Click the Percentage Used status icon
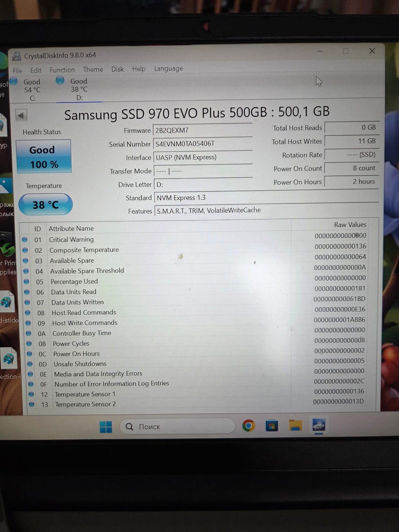The image size is (399, 532). coord(26,281)
